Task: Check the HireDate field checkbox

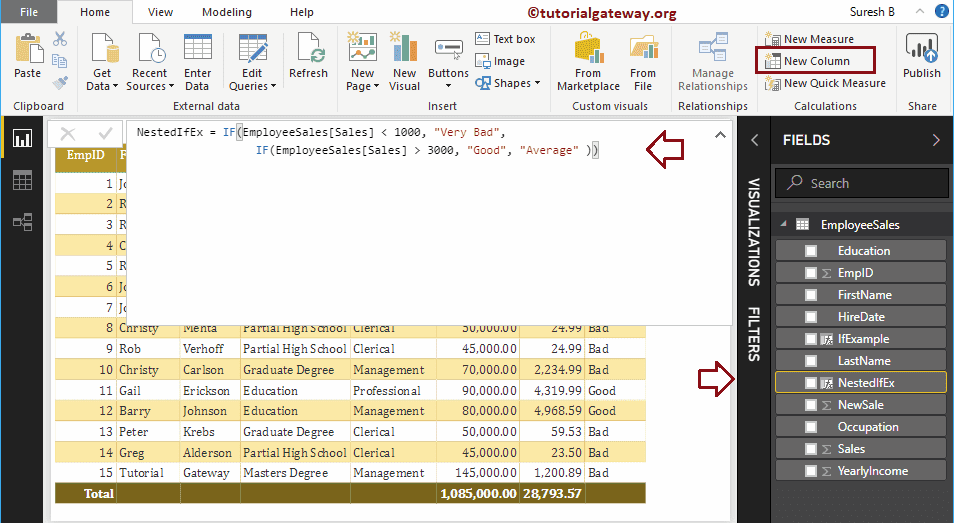Action: [811, 317]
